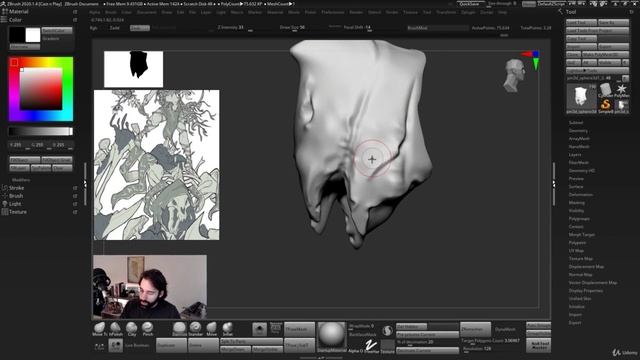Click the Duplicate subtool button

pyautogui.click(x=171, y=345)
